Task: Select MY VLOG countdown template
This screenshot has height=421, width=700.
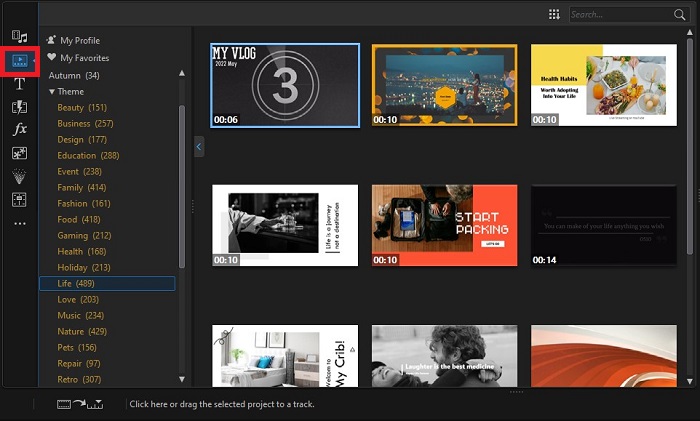Action: click(x=285, y=85)
